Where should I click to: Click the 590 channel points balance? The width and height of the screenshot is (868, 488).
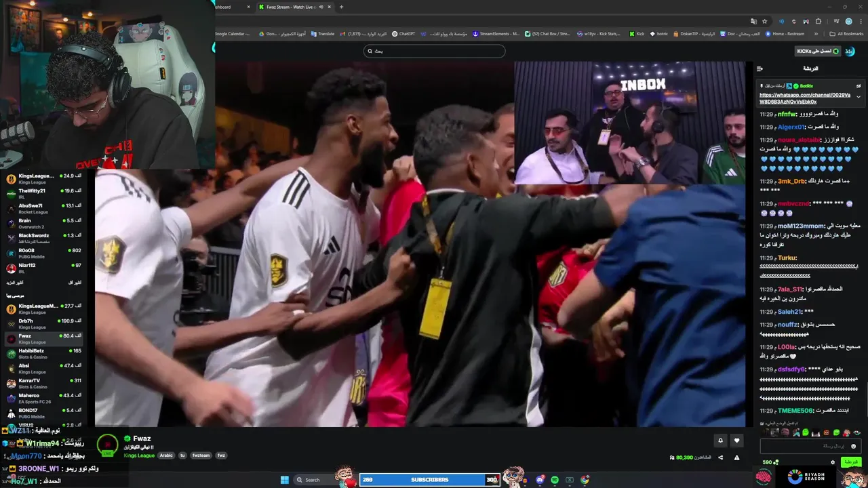click(770, 462)
